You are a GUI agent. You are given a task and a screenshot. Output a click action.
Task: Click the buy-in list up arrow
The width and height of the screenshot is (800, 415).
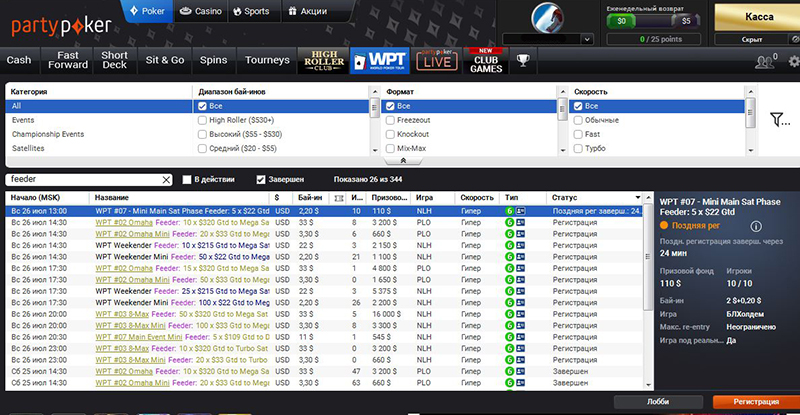click(x=375, y=92)
